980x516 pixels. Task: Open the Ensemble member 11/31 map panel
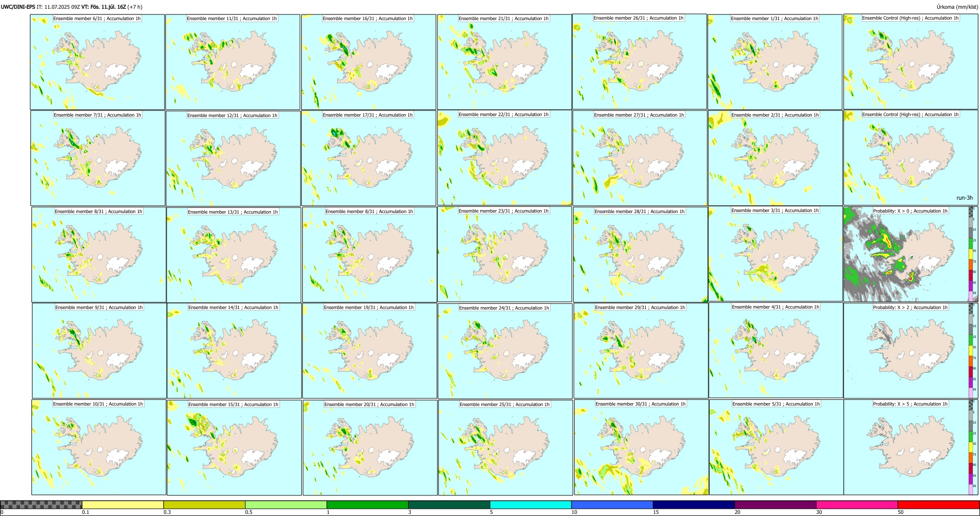[233, 62]
